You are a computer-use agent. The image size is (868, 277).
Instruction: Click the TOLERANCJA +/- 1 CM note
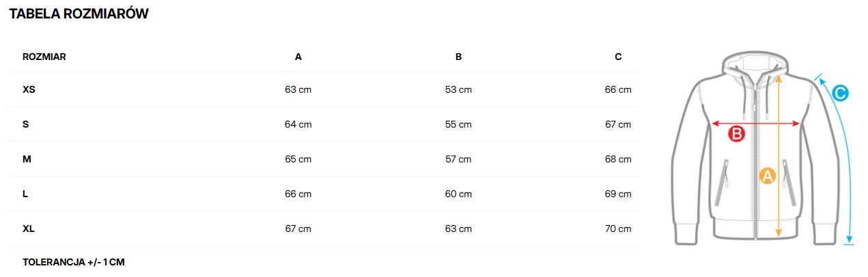pyautogui.click(x=74, y=262)
